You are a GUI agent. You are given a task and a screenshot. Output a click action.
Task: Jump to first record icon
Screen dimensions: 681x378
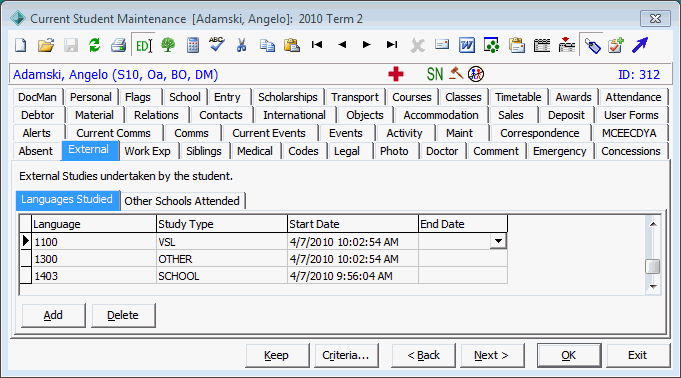(317, 44)
